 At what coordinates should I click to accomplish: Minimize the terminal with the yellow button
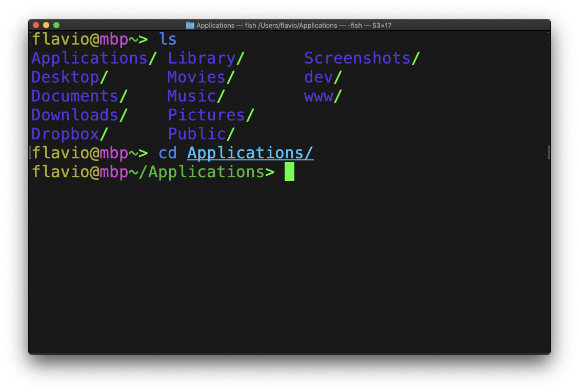(46, 25)
